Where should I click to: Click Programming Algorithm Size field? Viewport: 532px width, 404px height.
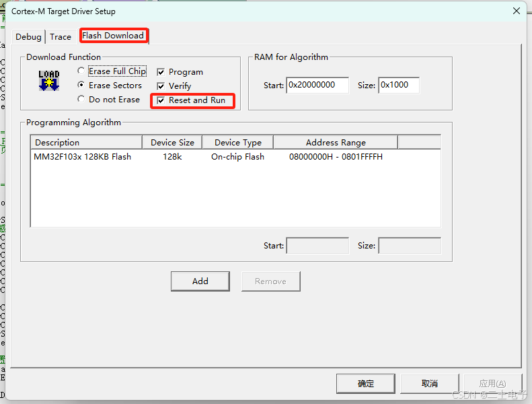tap(410, 245)
